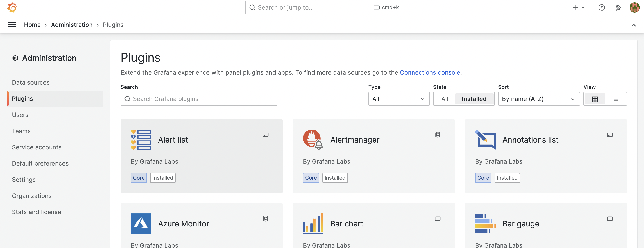Open the Type filter dropdown
Viewport: 644px width, 248px height.
pos(399,99)
